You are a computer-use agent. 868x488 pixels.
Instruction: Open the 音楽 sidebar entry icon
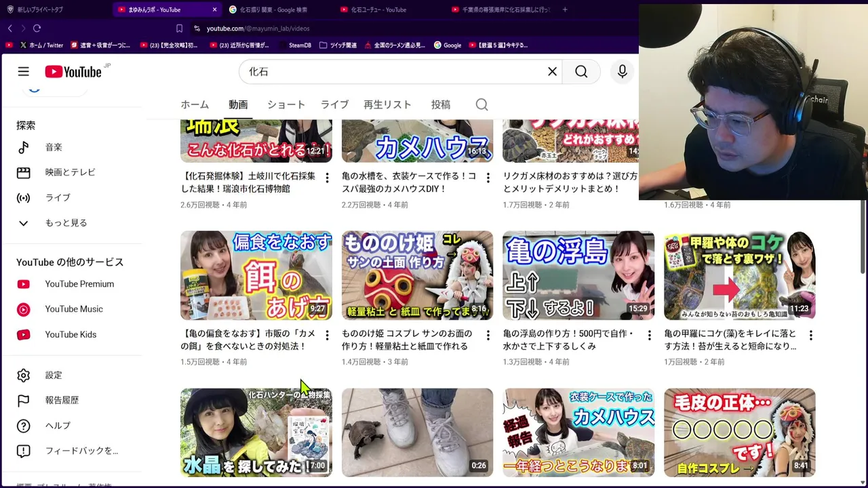point(24,147)
